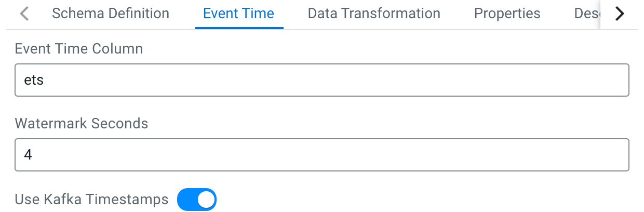The width and height of the screenshot is (644, 212).
Task: Switch to the Data Transformation tab
Action: tap(374, 14)
